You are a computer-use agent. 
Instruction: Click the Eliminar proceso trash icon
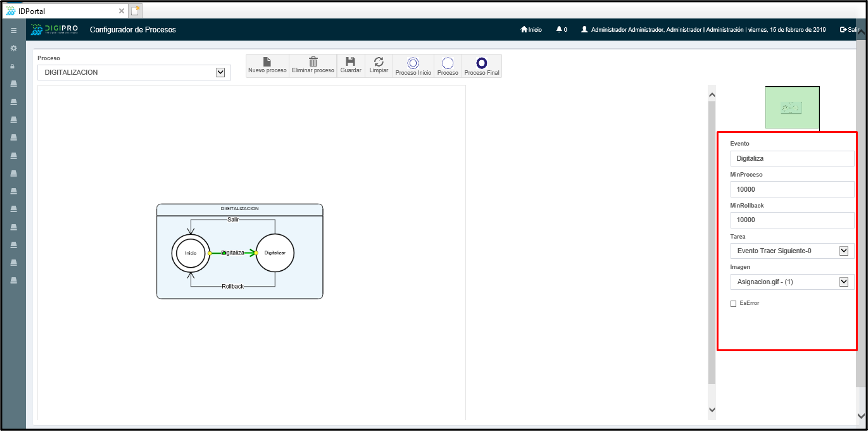[x=313, y=63]
